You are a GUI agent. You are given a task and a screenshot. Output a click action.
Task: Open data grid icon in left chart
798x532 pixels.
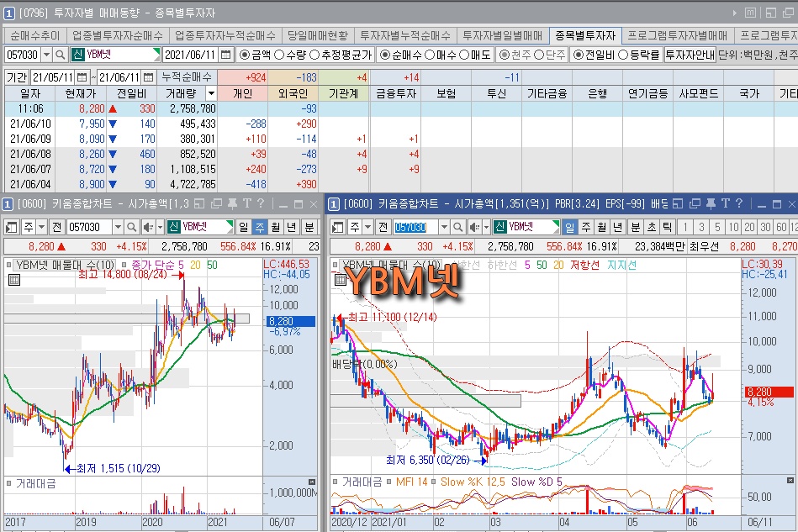coord(14,279)
